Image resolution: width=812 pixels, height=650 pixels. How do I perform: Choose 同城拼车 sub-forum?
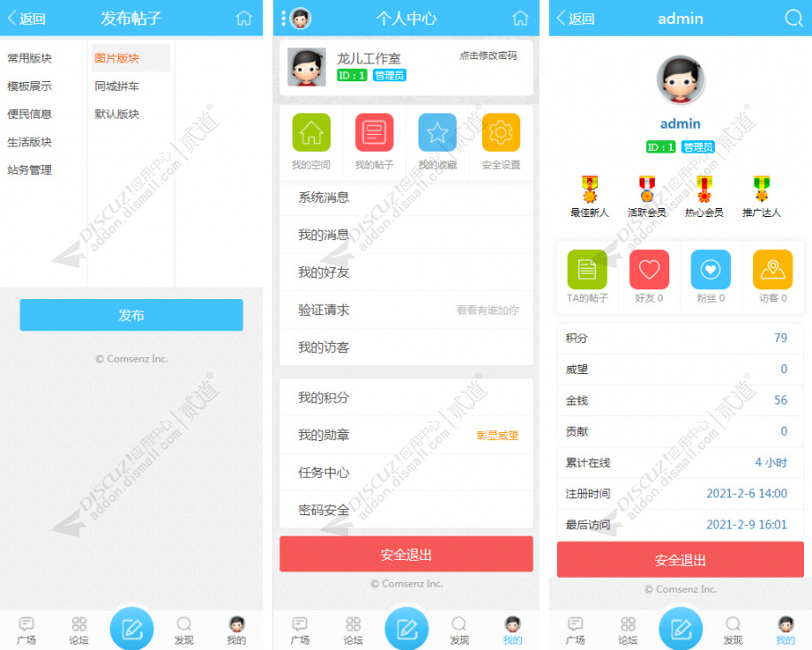point(117,86)
